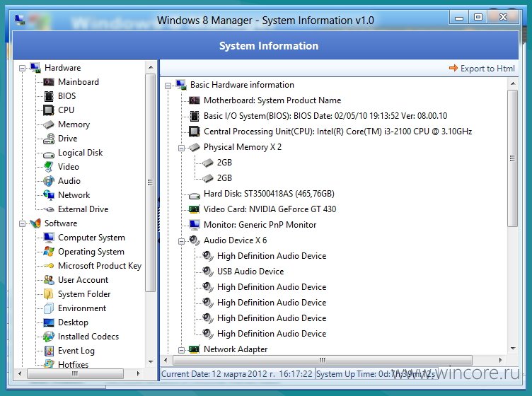Click the Hard Disk icon beside ST3500418AS
This screenshot has height=396, width=532.
coord(194,195)
